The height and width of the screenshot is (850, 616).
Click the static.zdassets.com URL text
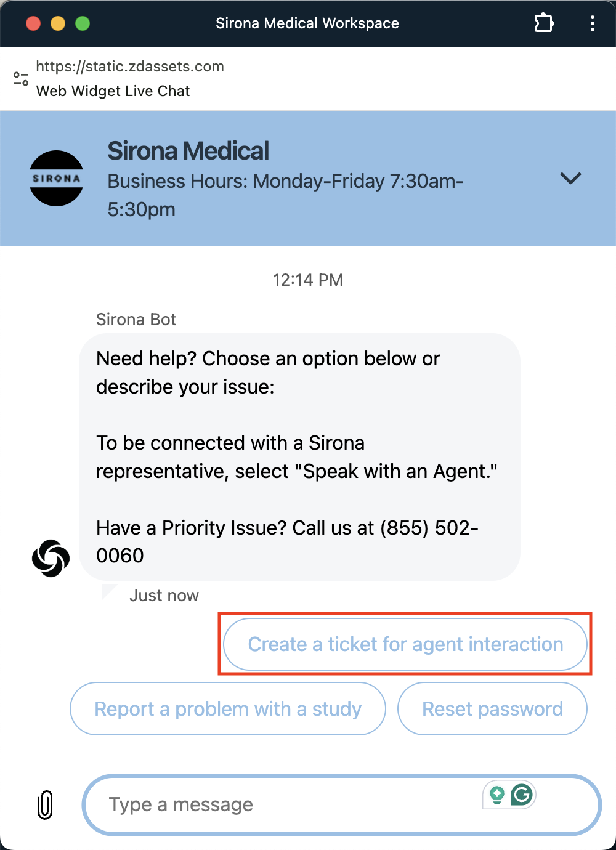coord(130,67)
